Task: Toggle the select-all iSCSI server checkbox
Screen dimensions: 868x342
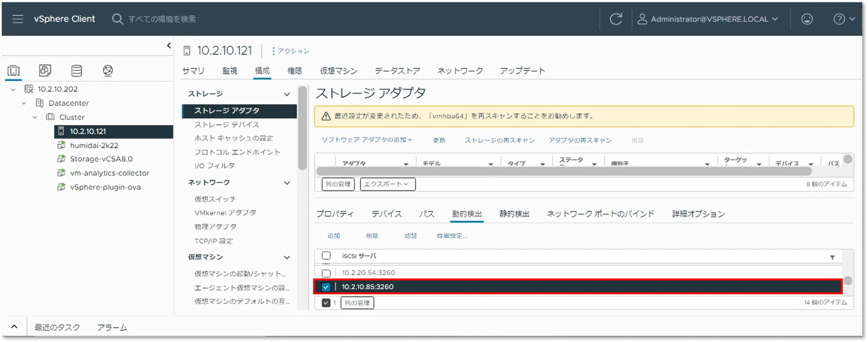Action: pyautogui.click(x=326, y=255)
